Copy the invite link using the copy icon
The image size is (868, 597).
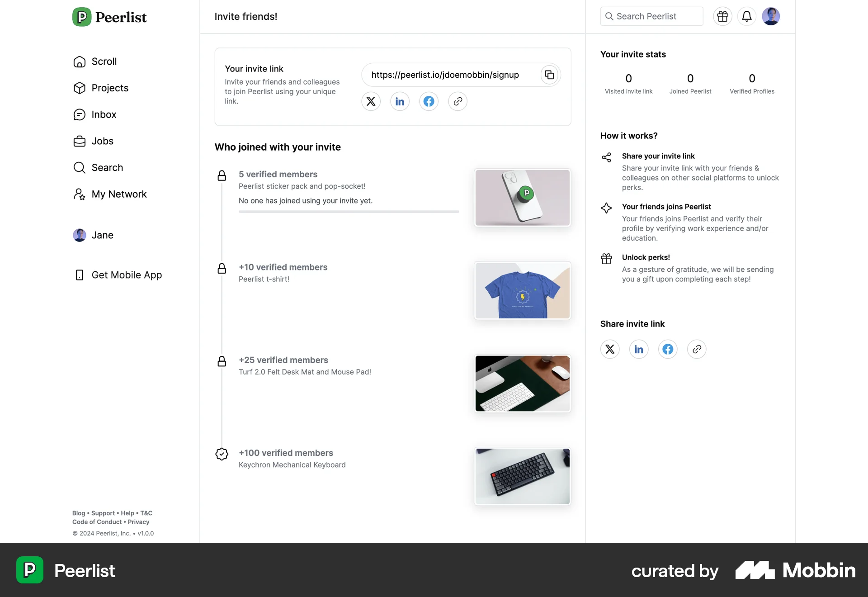point(549,75)
